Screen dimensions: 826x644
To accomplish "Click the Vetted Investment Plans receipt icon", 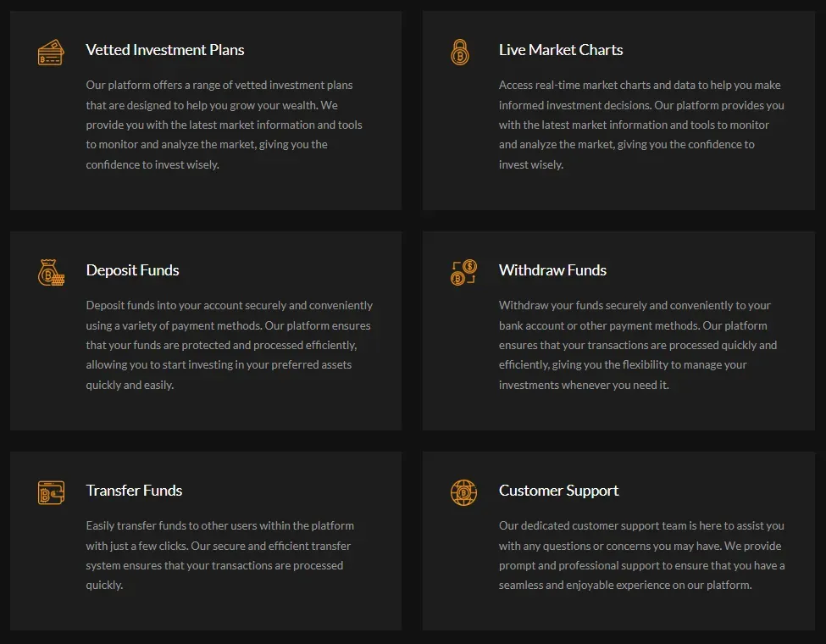I will coord(51,52).
